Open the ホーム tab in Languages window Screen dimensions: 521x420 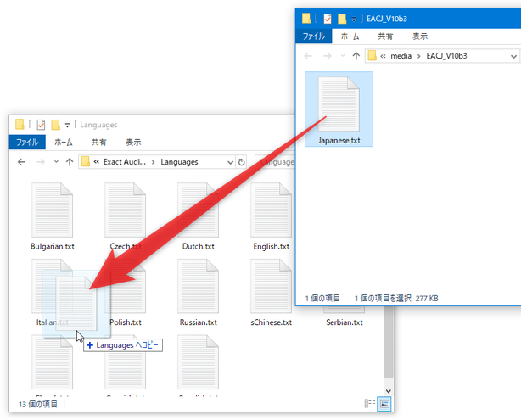point(64,143)
